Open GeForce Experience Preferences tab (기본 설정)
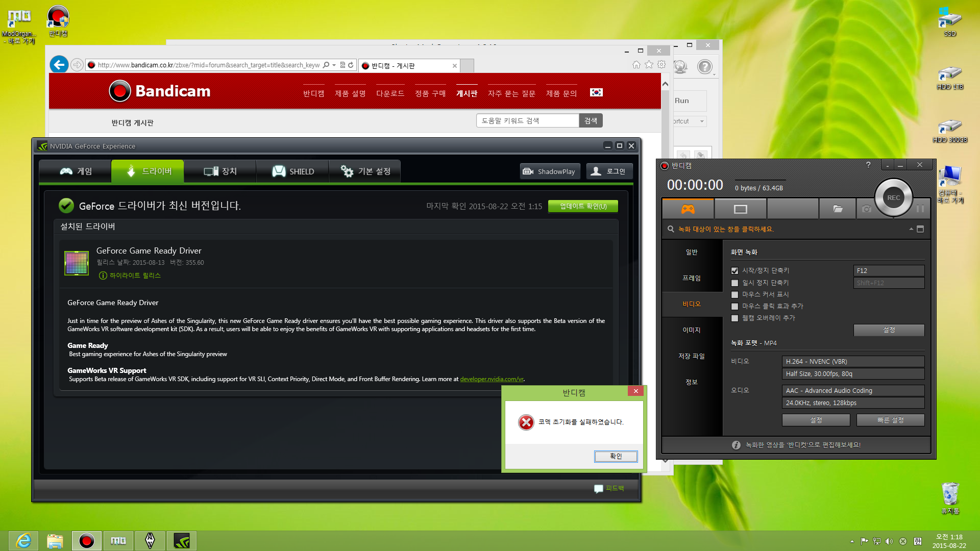The width and height of the screenshot is (980, 551). click(365, 171)
